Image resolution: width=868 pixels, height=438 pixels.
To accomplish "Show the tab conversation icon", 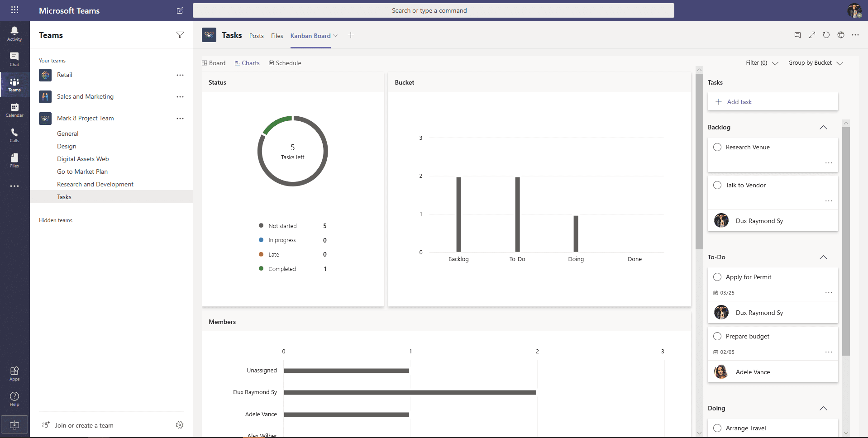I will [x=797, y=35].
